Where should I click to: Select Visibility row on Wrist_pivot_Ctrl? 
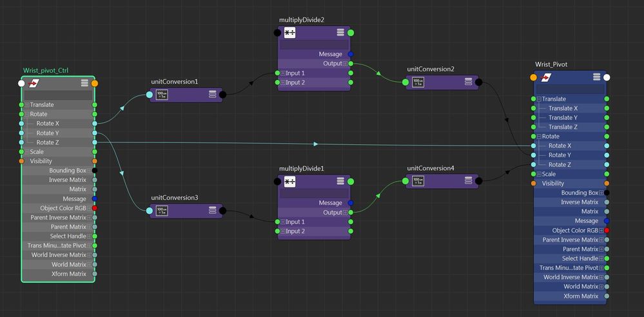tap(58, 161)
